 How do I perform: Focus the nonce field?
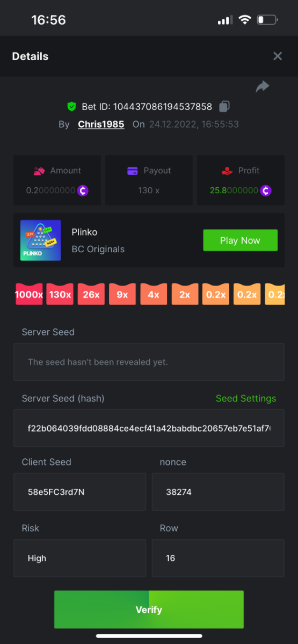[218, 492]
